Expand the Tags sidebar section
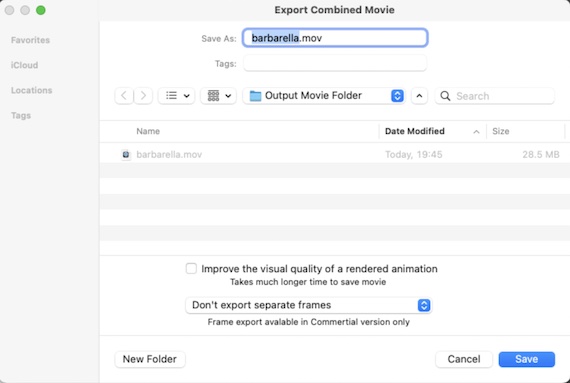570x383 pixels. click(x=21, y=116)
